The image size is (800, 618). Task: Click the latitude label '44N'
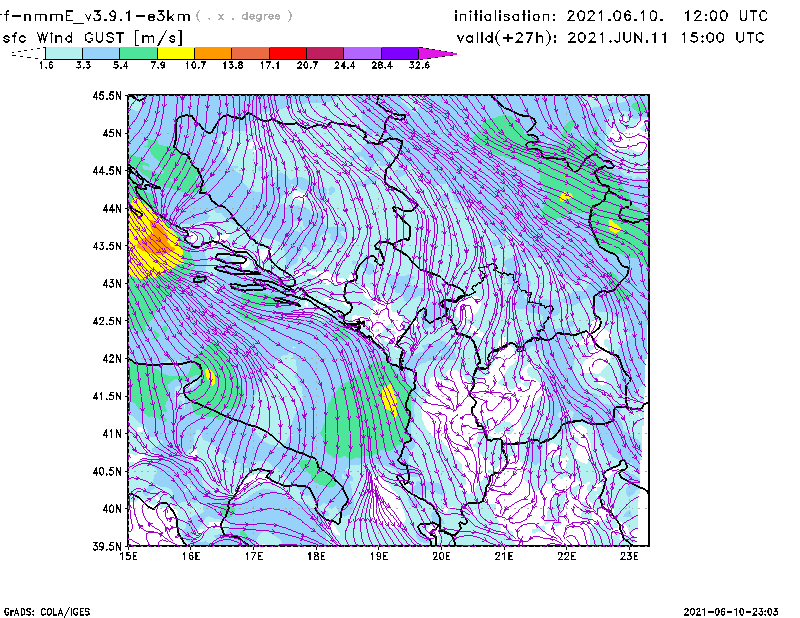pos(112,208)
